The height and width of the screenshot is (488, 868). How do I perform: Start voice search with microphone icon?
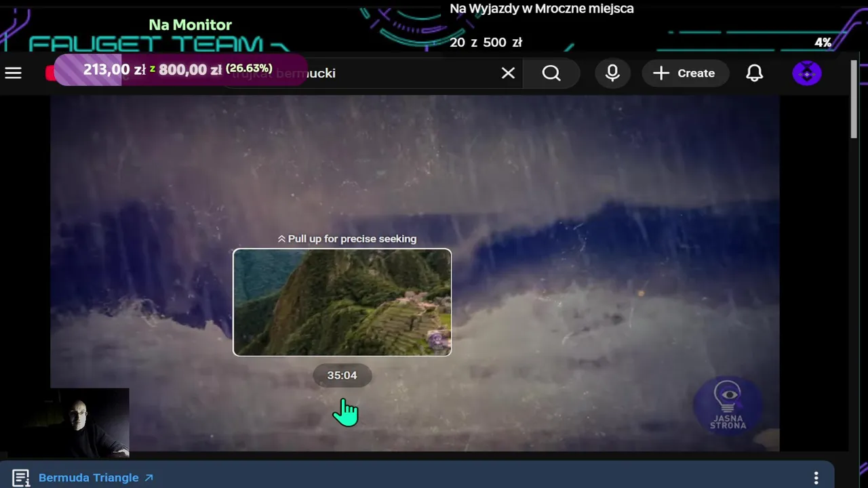612,73
